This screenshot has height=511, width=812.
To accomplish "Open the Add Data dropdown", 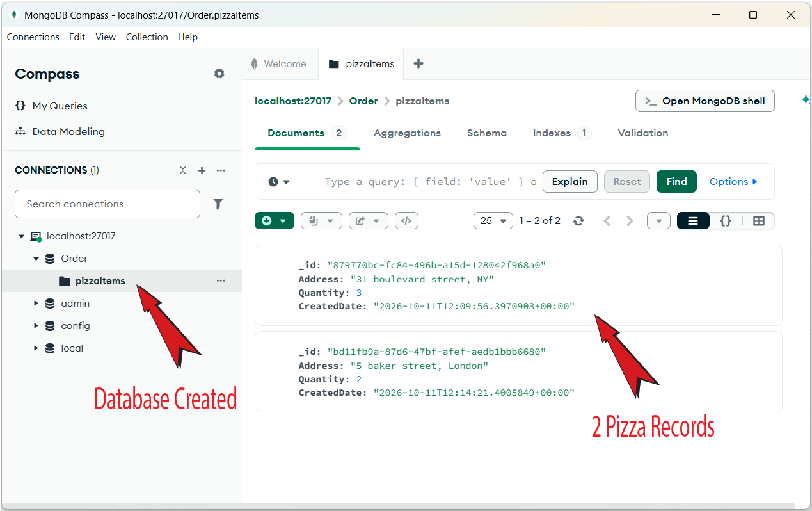I will pyautogui.click(x=275, y=221).
